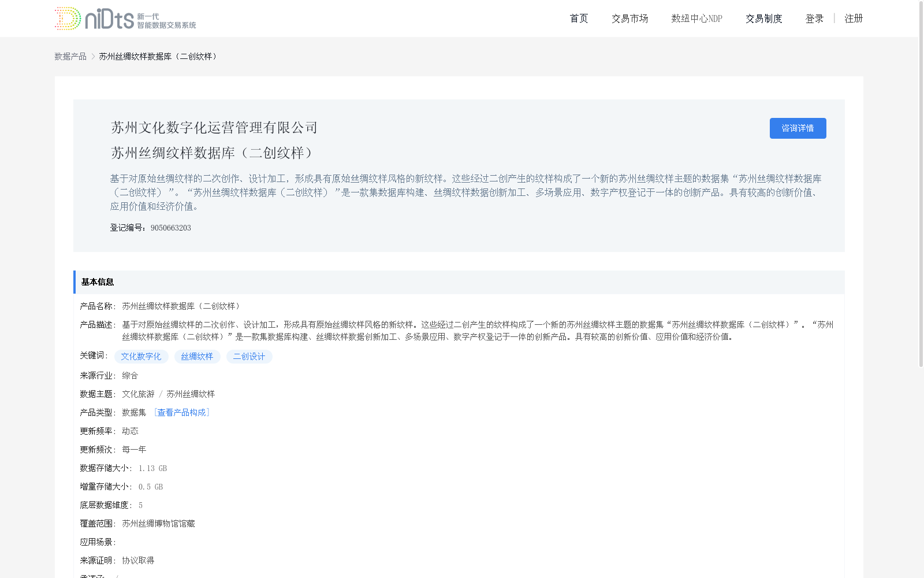This screenshot has height=578, width=924.
Task: Click the company name 苏州文化数字化运营管理有限公司
Action: tap(214, 128)
